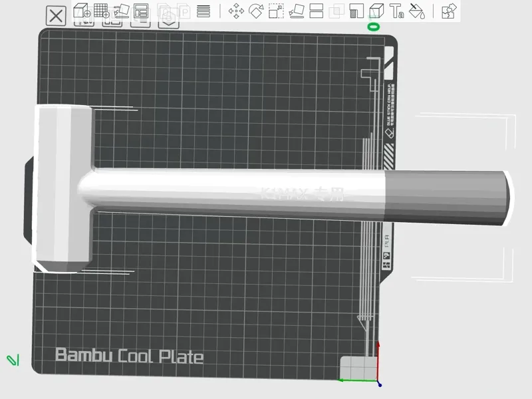Open the Arrange objects tool
The height and width of the screenshot is (399, 532).
click(141, 11)
